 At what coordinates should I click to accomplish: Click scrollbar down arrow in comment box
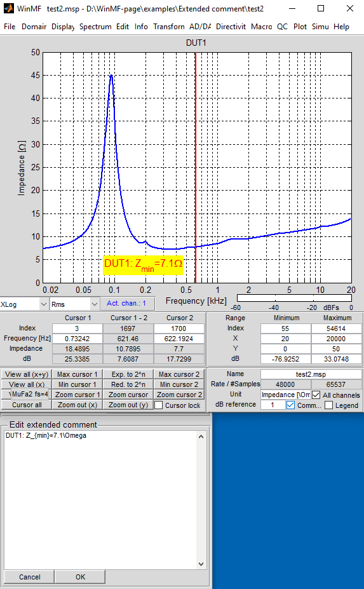point(201,564)
